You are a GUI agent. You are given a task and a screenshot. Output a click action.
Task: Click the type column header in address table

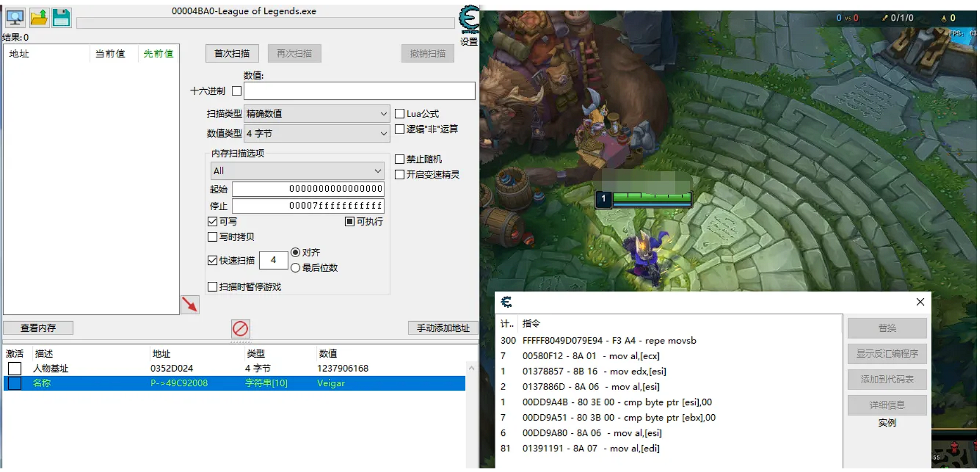[280, 354]
